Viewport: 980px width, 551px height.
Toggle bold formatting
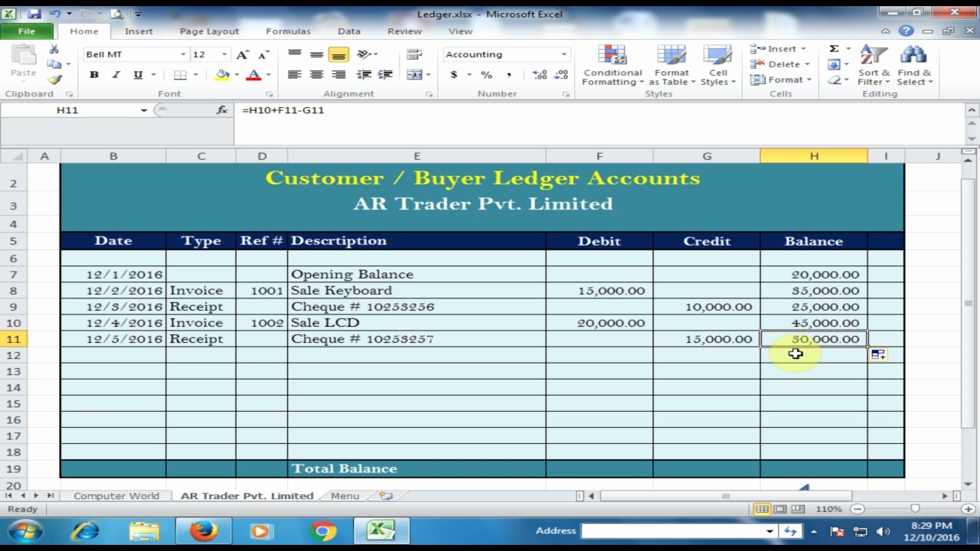93,75
